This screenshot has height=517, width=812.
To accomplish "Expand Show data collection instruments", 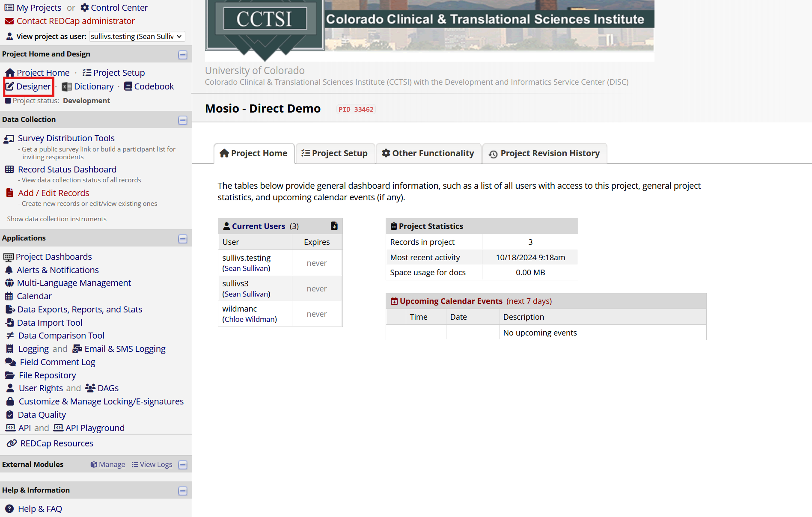I will click(57, 219).
